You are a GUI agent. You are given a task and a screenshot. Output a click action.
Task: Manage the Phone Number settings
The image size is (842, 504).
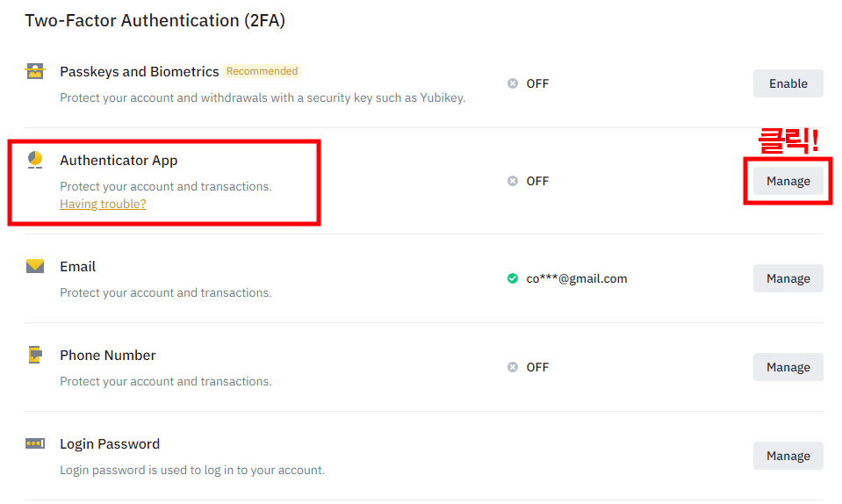click(788, 367)
